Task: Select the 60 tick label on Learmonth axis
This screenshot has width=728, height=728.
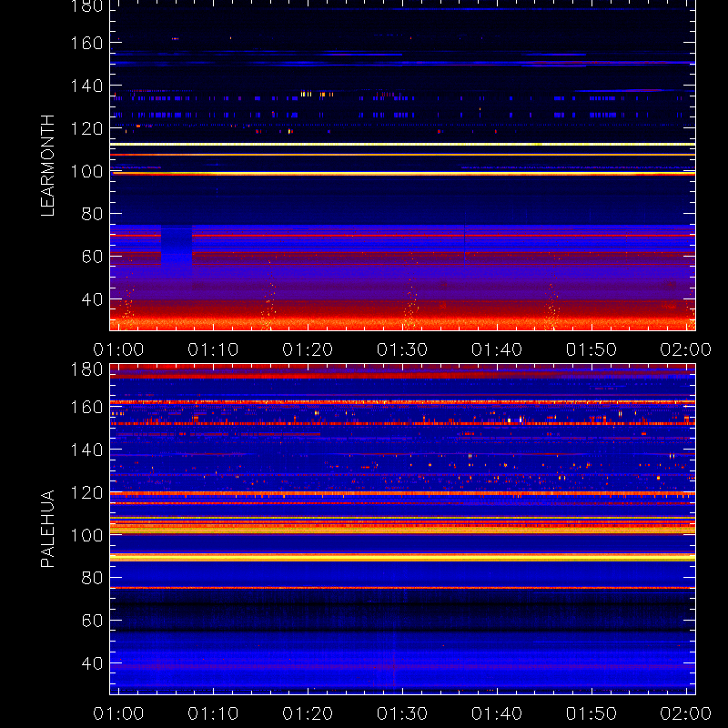Action: (x=92, y=257)
